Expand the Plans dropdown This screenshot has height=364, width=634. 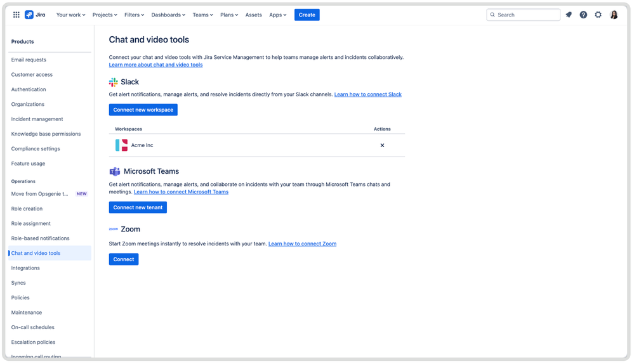point(229,15)
